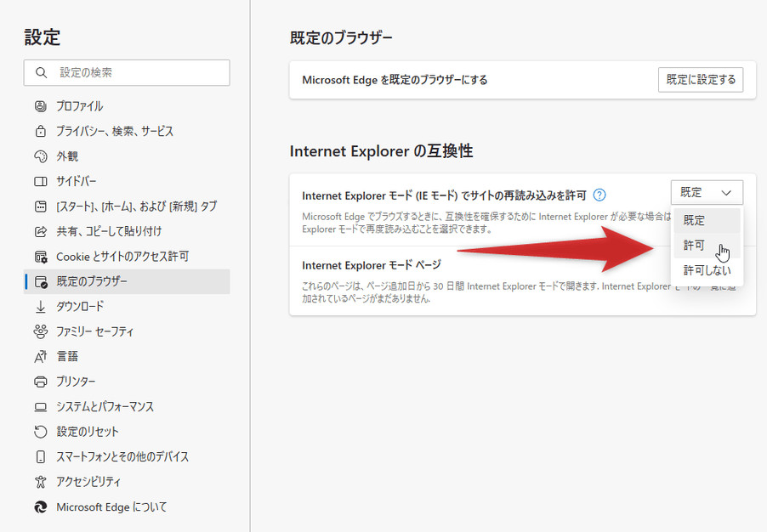767x532 pixels.
Task: Click the 設定 heading
Action: coord(42,37)
